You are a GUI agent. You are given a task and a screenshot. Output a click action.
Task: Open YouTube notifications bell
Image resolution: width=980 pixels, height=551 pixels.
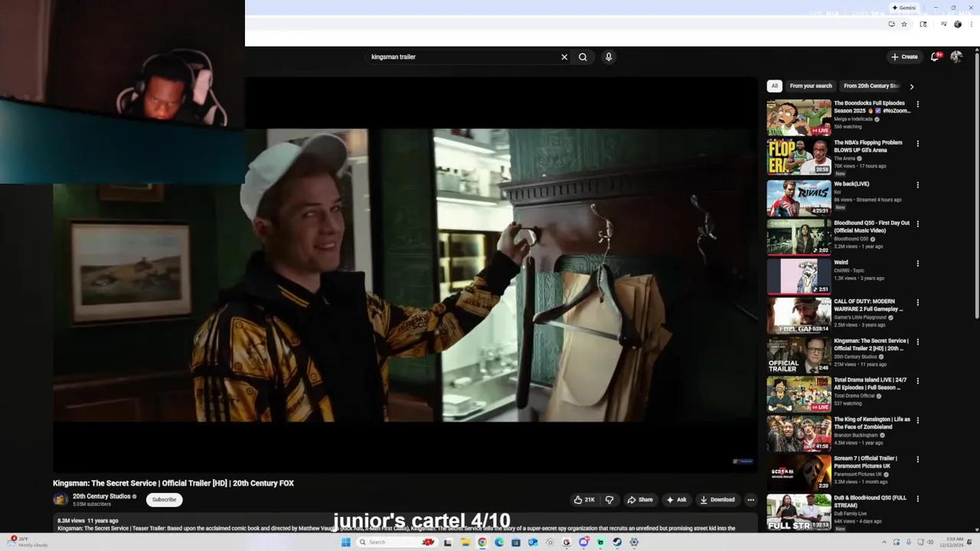(935, 57)
